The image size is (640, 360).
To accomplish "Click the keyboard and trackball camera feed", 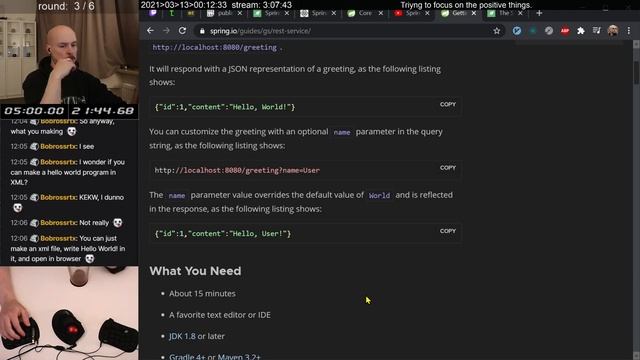I will pyautogui.click(x=69, y=313).
